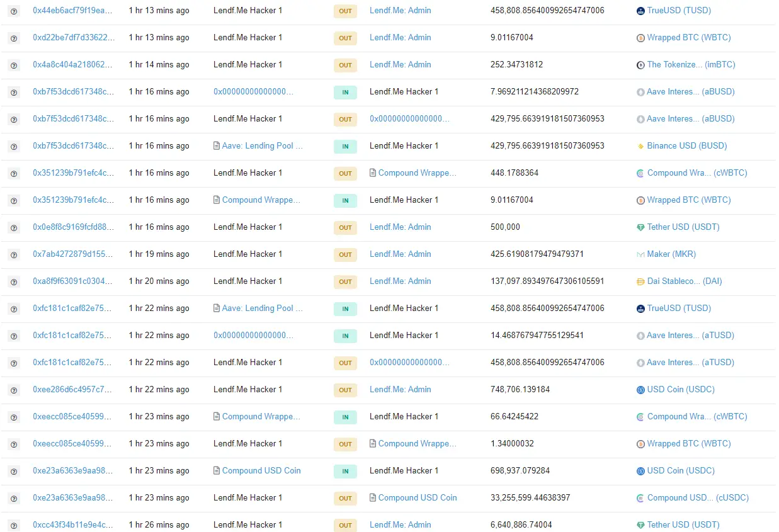Screen dimensions: 779x532
Task: Click the contract icon beside Compound USD Coin in the IN row
Action: (217, 470)
